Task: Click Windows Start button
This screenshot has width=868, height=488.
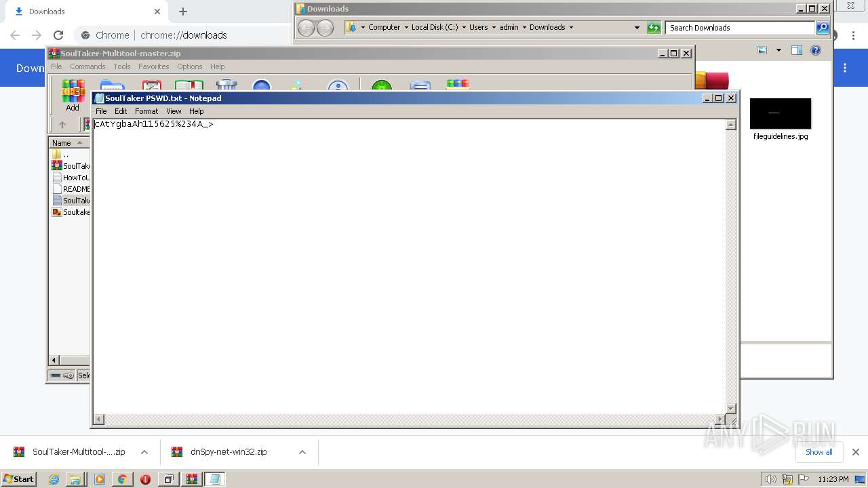Action: click(19, 479)
